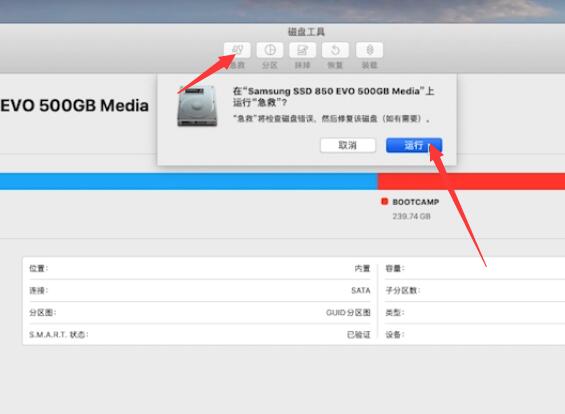
Task: Click the GUID 分区图 value
Action: [x=348, y=312]
